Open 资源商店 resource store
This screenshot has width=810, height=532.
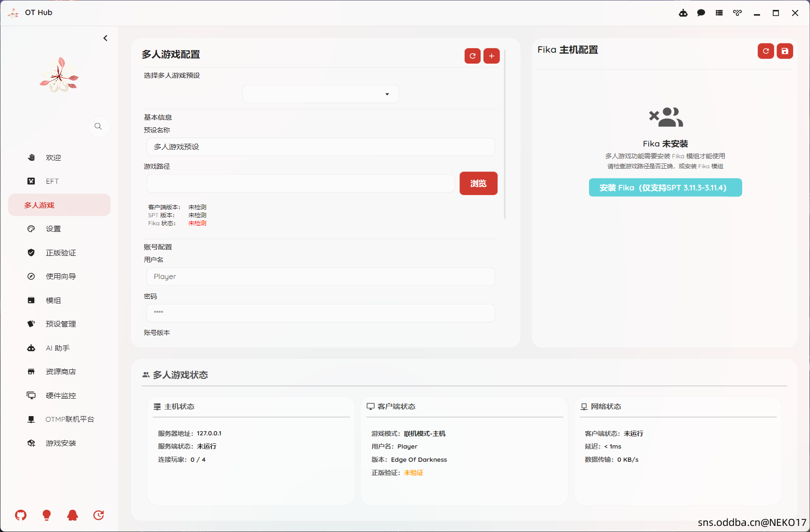(59, 372)
